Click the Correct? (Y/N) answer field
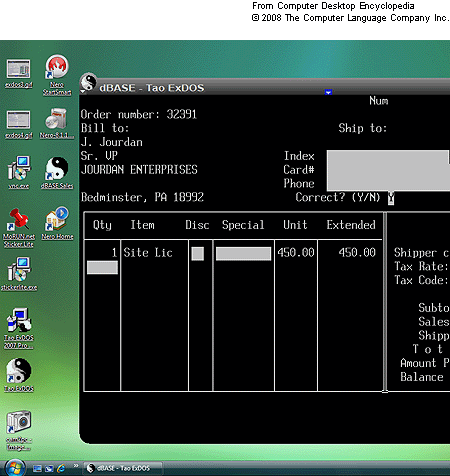Viewport: 450px width, 476px height. [391, 198]
